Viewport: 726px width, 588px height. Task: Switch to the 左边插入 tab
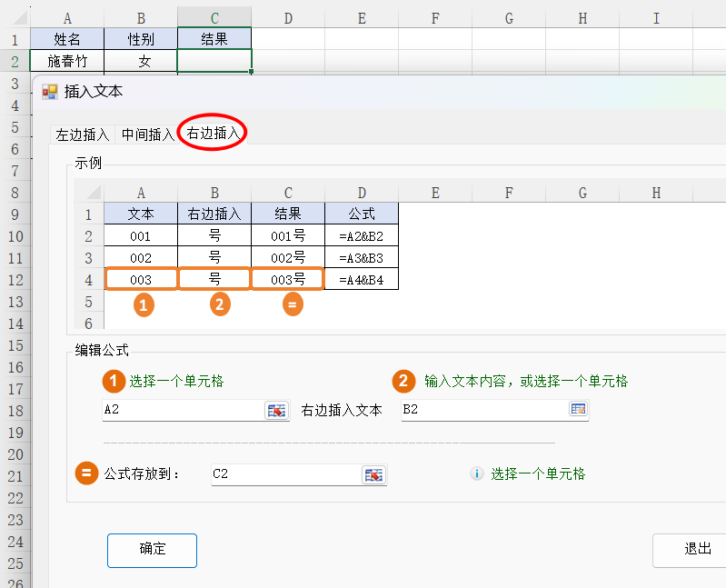coord(83,135)
